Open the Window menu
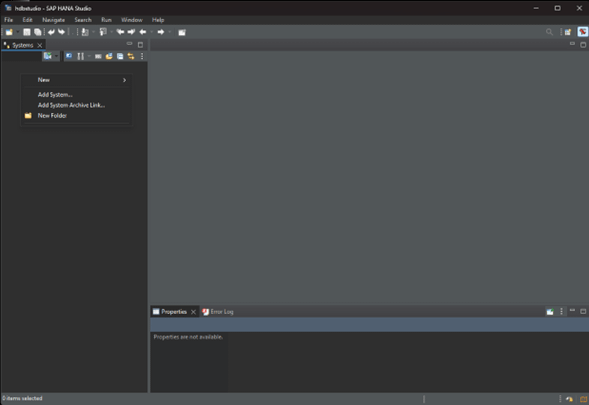The width and height of the screenshot is (589, 405). [131, 20]
